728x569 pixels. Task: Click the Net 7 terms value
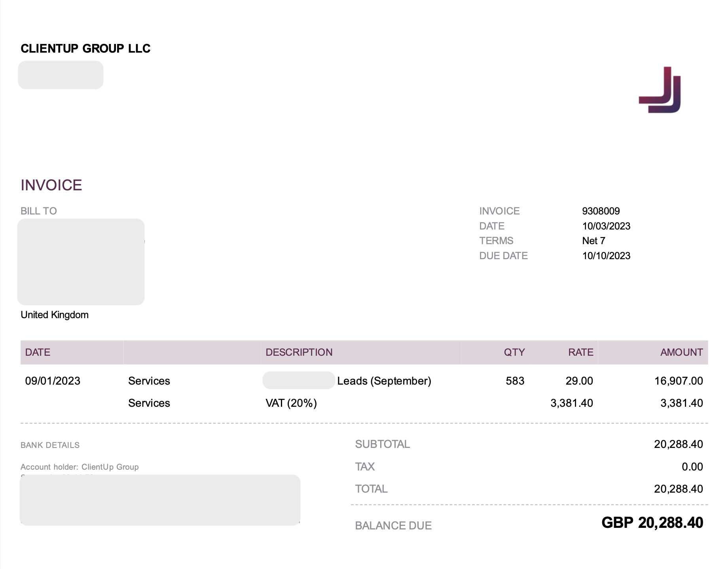(x=593, y=241)
